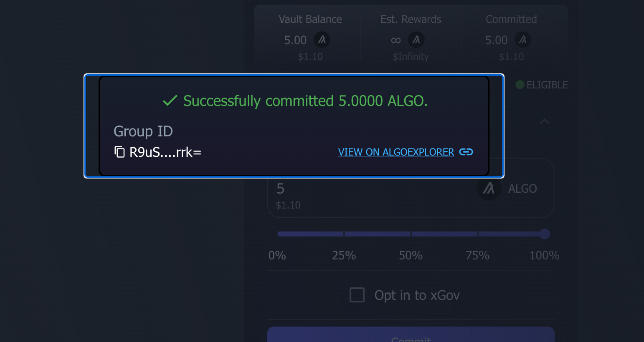Click the ALGO token icon in amount field
This screenshot has height=342, width=644.
(x=489, y=189)
